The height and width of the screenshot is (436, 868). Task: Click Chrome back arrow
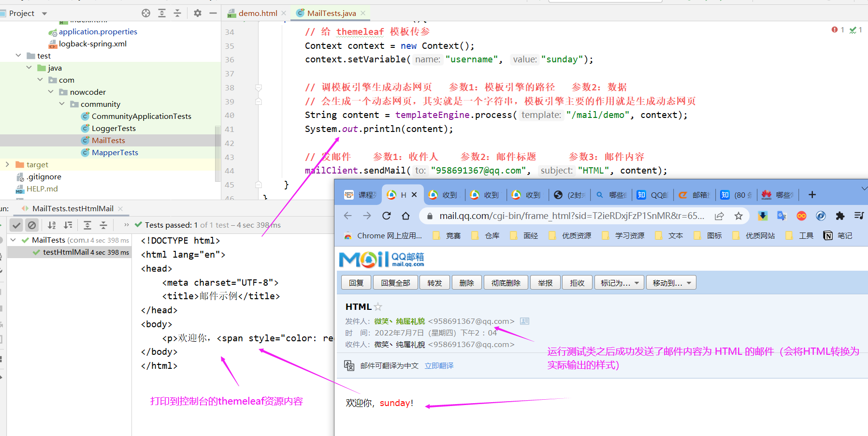click(x=347, y=216)
